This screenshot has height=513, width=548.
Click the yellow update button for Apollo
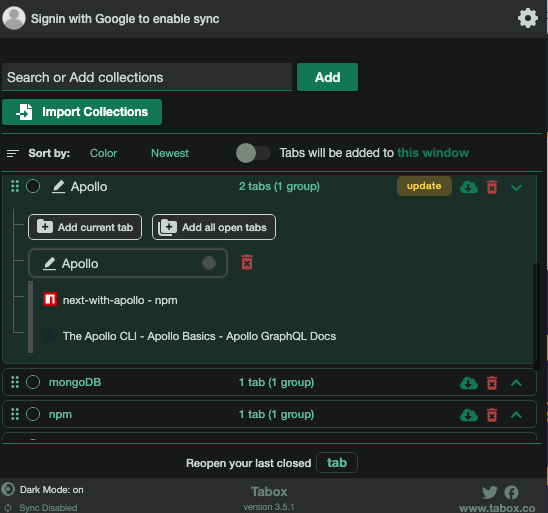[424, 186]
